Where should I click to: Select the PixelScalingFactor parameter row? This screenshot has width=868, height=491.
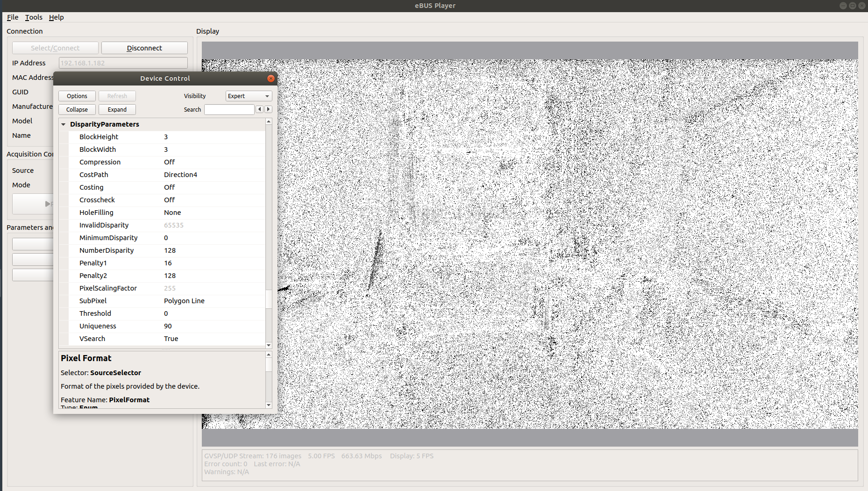(x=162, y=288)
